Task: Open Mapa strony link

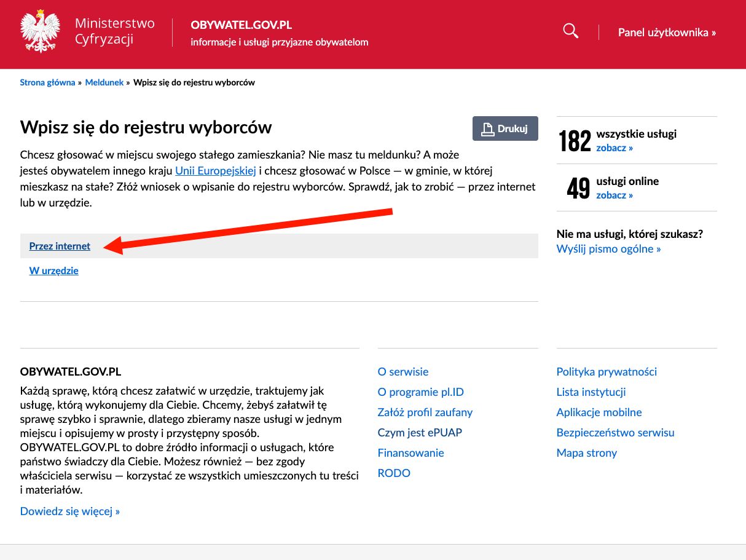Action: point(587,452)
